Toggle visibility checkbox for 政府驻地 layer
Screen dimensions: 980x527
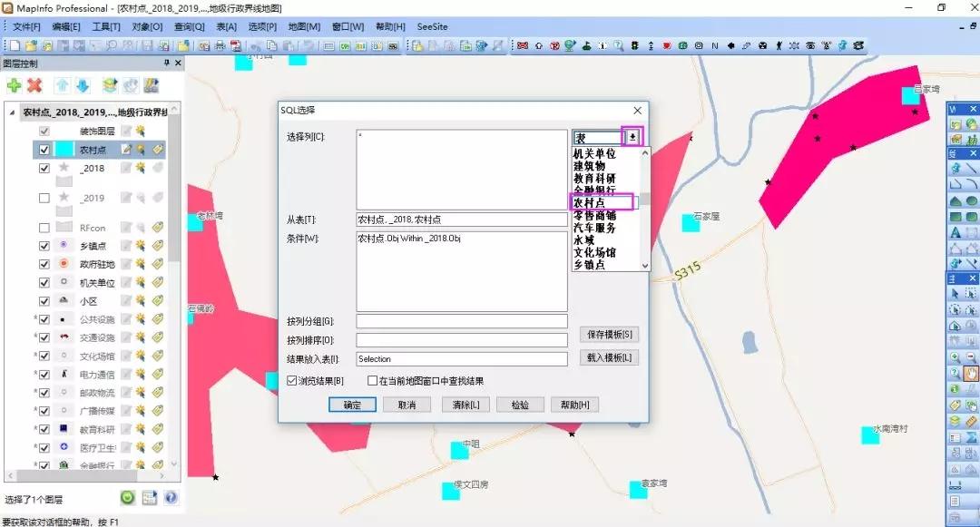44,264
